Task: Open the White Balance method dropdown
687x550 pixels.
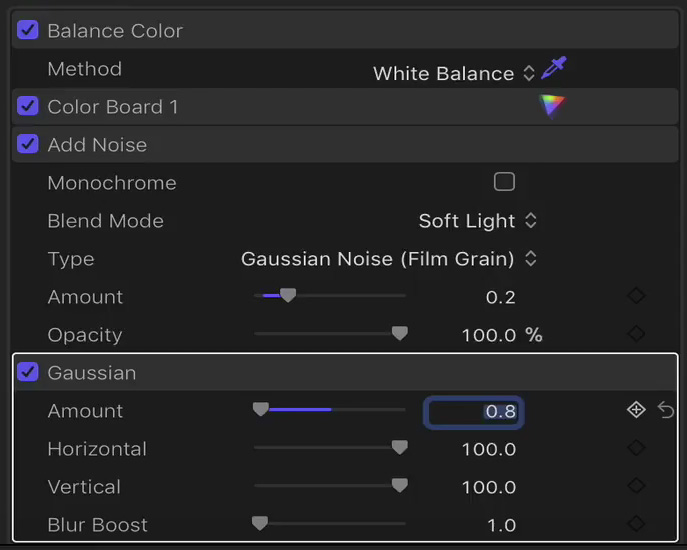Action: point(454,73)
